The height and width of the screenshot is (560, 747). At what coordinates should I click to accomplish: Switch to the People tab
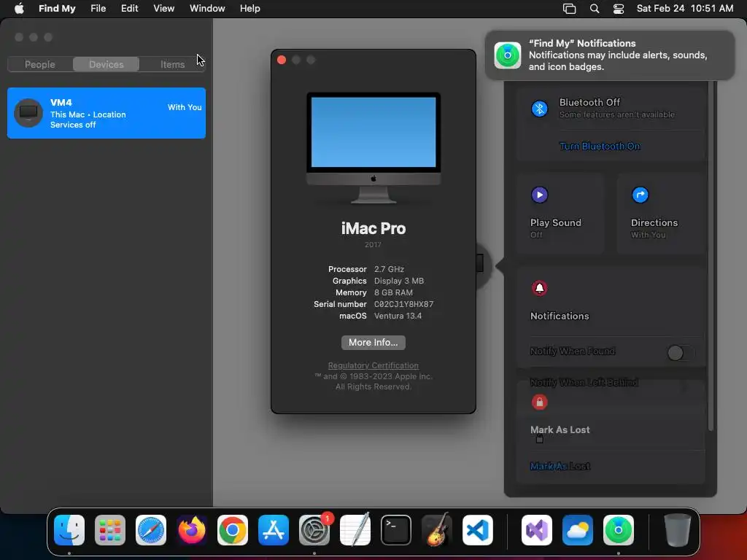click(40, 64)
